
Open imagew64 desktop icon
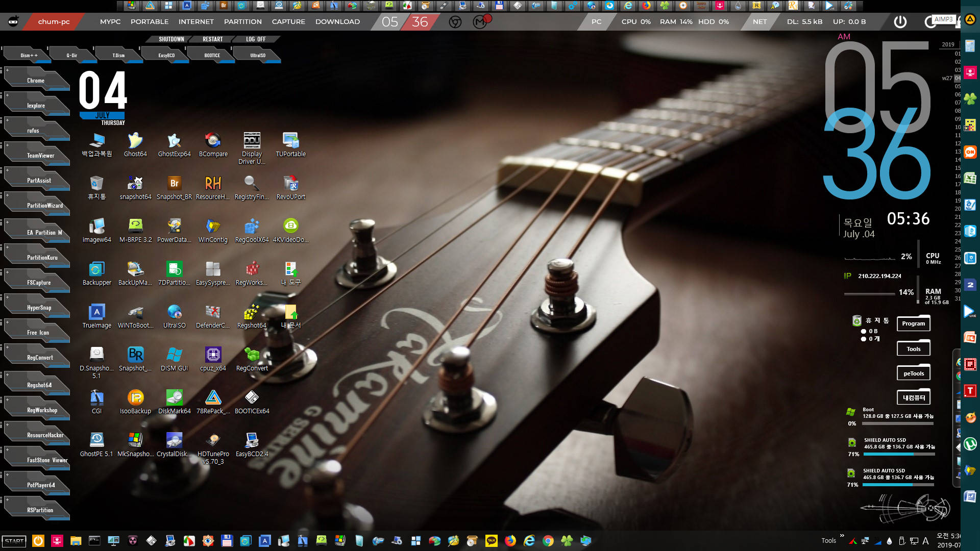coord(96,230)
